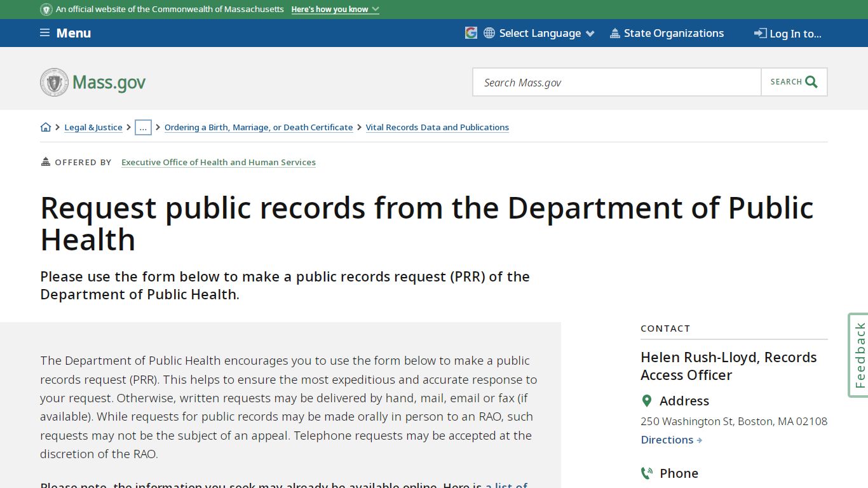Click the Mass.gov seal logo

[54, 83]
